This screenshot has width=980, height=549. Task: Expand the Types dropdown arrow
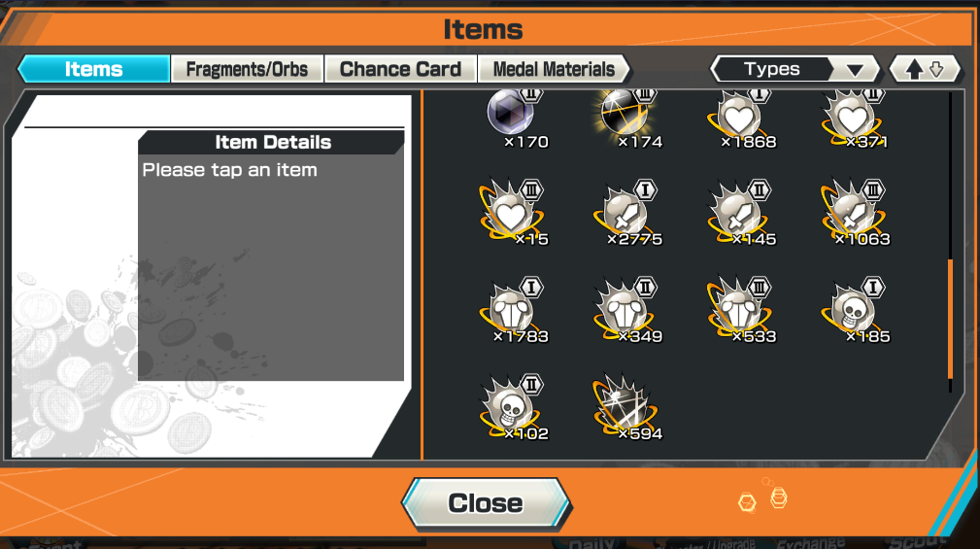855,69
